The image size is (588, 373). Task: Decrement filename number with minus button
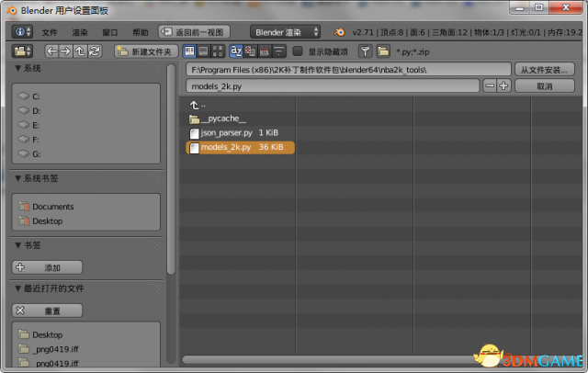point(490,86)
